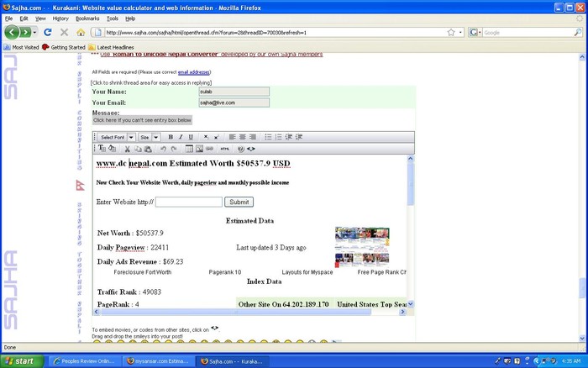
Task: Toggle italic formatting in the editor
Action: tap(181, 137)
